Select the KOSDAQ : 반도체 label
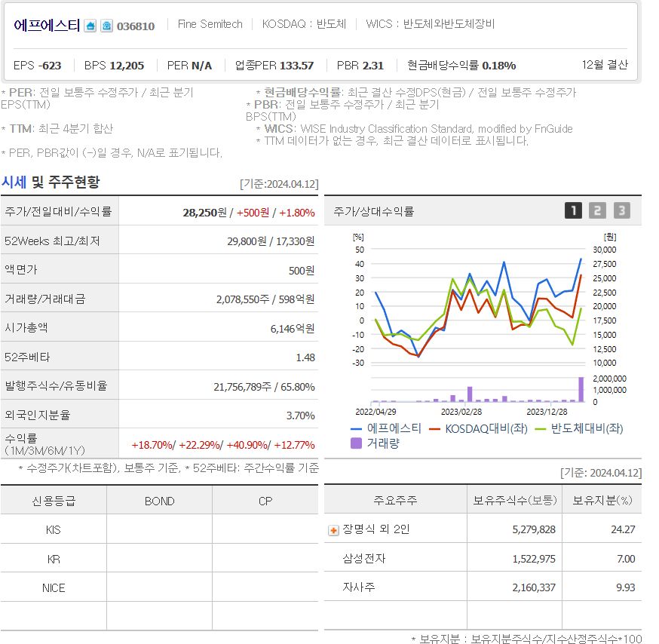Image resolution: width=659 pixels, height=644 pixels. coord(305,24)
